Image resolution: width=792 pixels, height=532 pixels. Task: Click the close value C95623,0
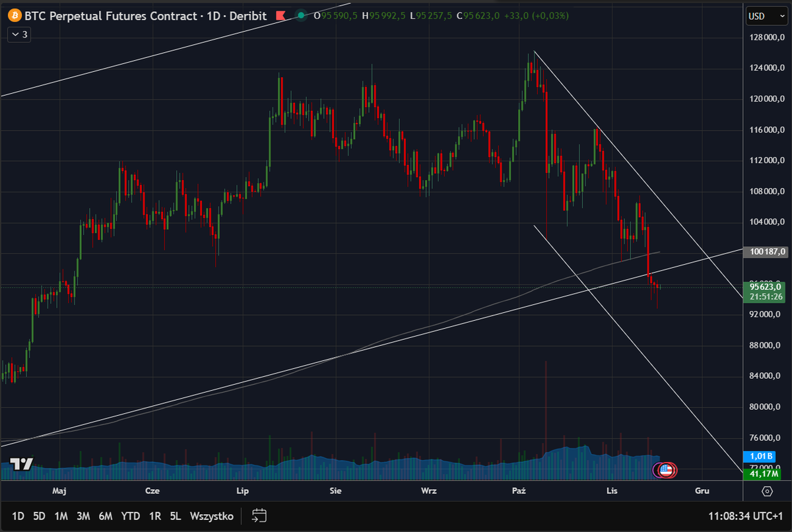(x=478, y=15)
